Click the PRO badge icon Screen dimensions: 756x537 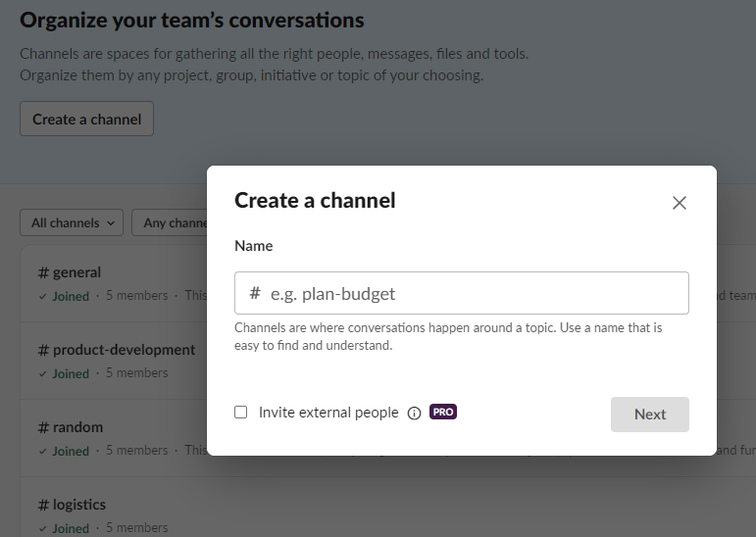tap(443, 413)
